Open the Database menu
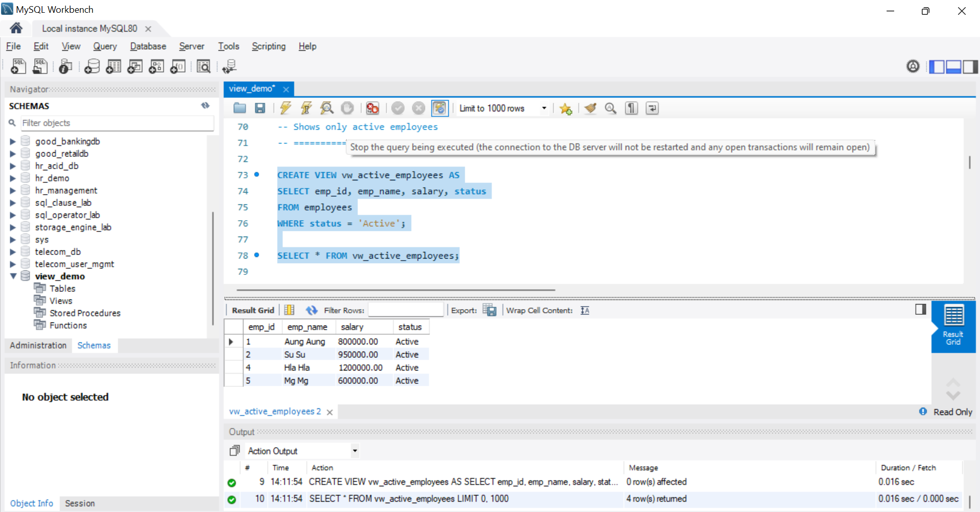This screenshot has height=512, width=980. point(148,46)
